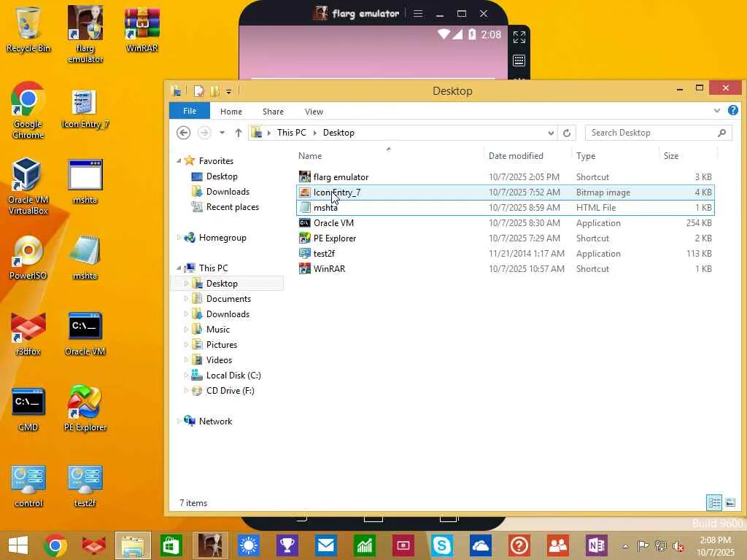The width and height of the screenshot is (747, 560).
Task: Sort by the Name column header
Action: point(389,156)
